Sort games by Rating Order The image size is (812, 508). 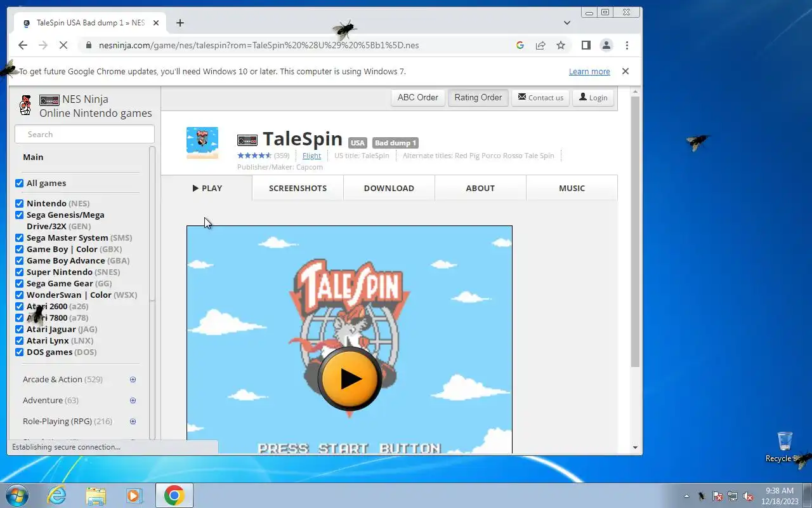pyautogui.click(x=478, y=97)
